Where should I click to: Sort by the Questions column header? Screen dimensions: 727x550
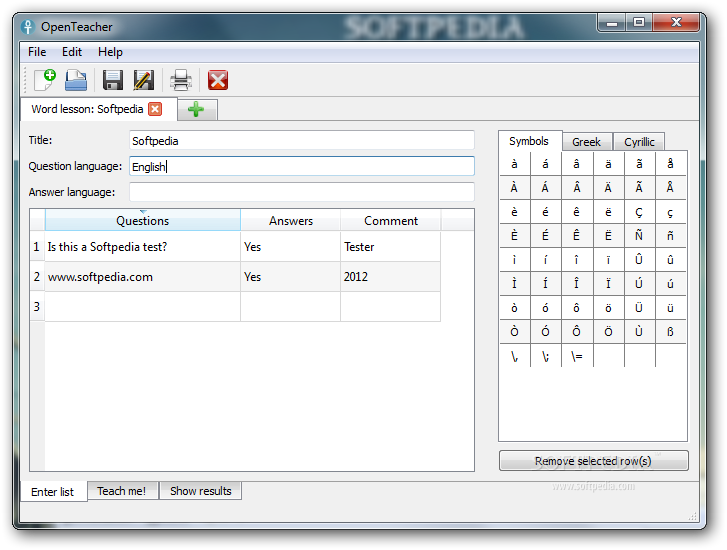coord(143,221)
